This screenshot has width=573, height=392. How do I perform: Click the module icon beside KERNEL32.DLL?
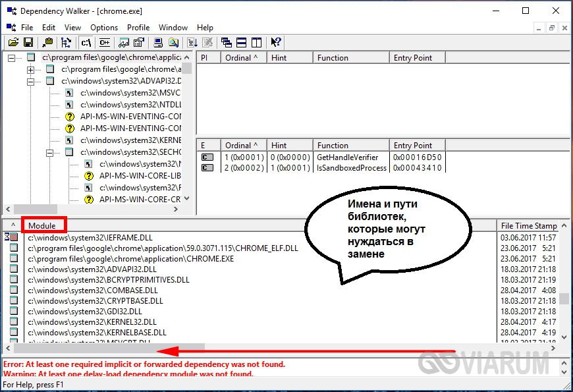pyautogui.click(x=14, y=322)
